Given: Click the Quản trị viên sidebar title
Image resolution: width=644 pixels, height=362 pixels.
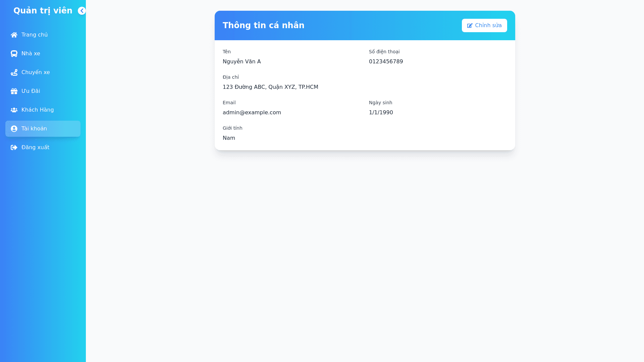Looking at the screenshot, I should point(43,11).
